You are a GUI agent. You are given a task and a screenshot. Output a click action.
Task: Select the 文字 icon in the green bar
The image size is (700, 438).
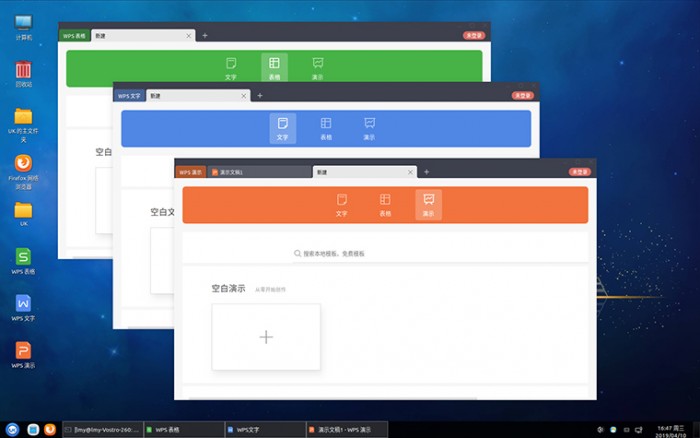pyautogui.click(x=231, y=67)
